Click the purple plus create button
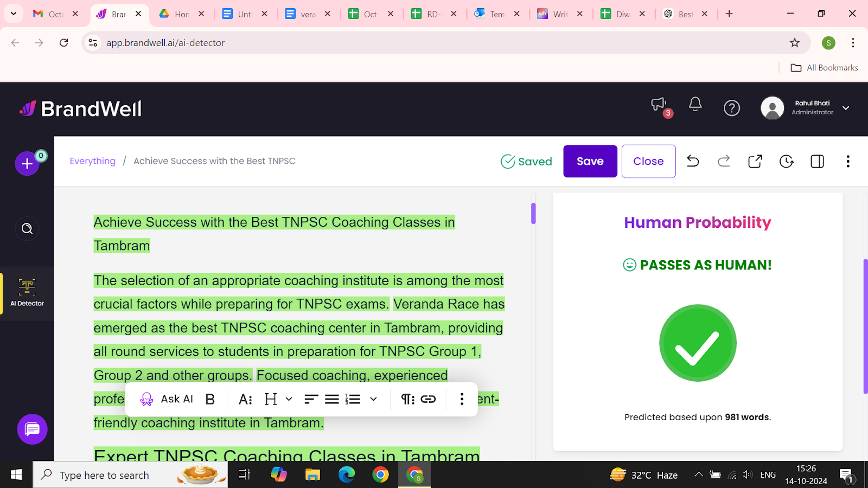Screen dimensions: 868x488 pos(27,163)
